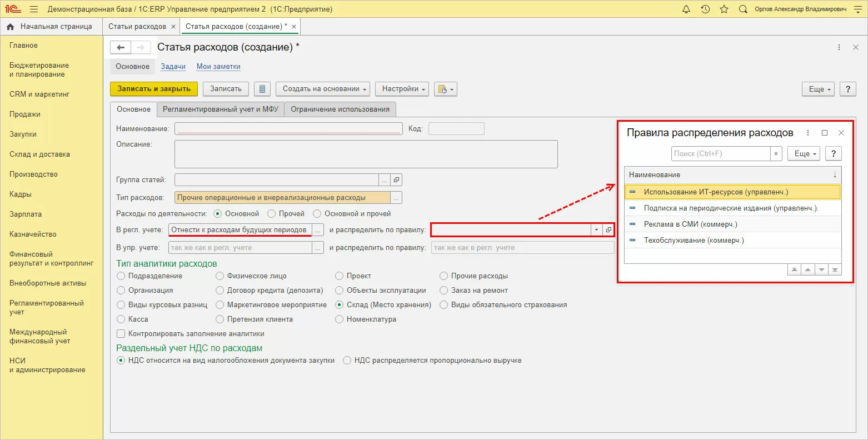The height and width of the screenshot is (440, 868).
Task: Open the list/report icon button near Записать
Action: [x=262, y=89]
